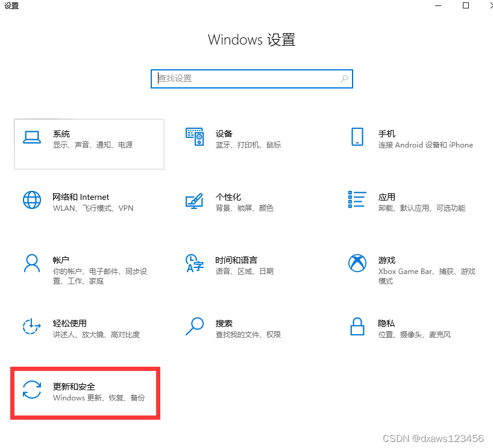Screen dimensions: 493x448
Task: Click text 位置、摄像头、麦克风
Action: tap(415, 335)
